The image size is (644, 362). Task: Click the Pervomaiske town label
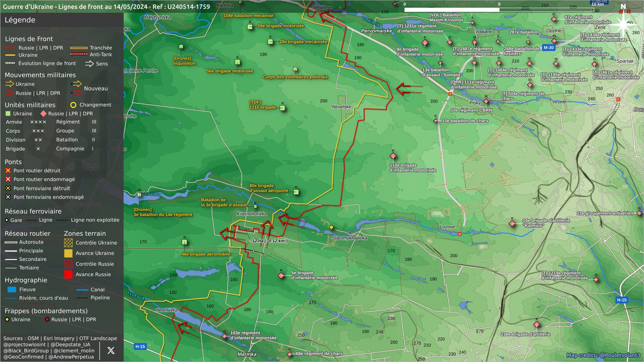click(376, 31)
